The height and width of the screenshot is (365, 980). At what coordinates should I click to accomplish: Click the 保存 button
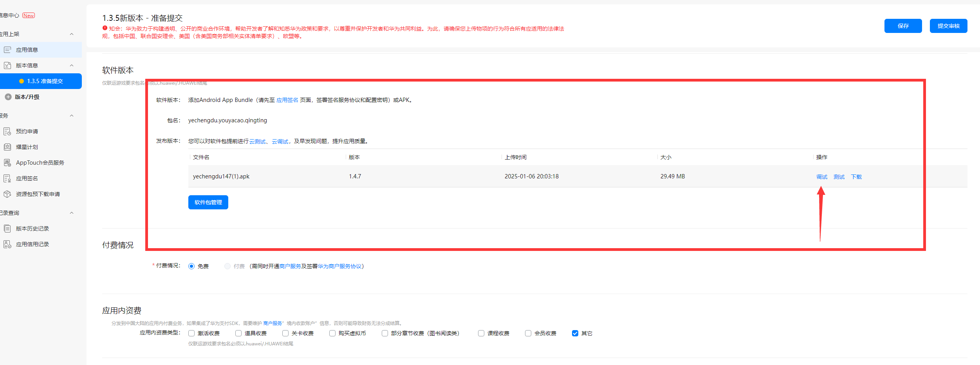[903, 26]
